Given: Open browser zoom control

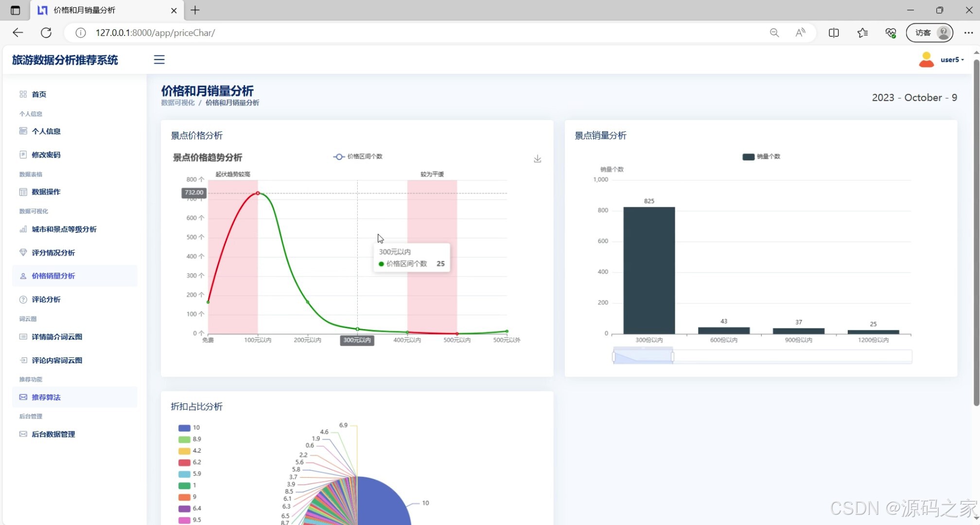Looking at the screenshot, I should [x=774, y=33].
